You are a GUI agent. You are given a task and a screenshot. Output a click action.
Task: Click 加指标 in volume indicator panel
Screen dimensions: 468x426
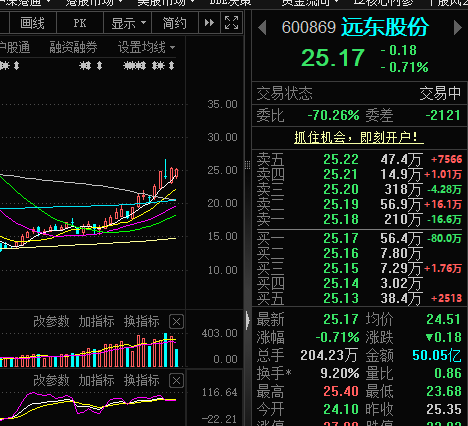(x=96, y=321)
